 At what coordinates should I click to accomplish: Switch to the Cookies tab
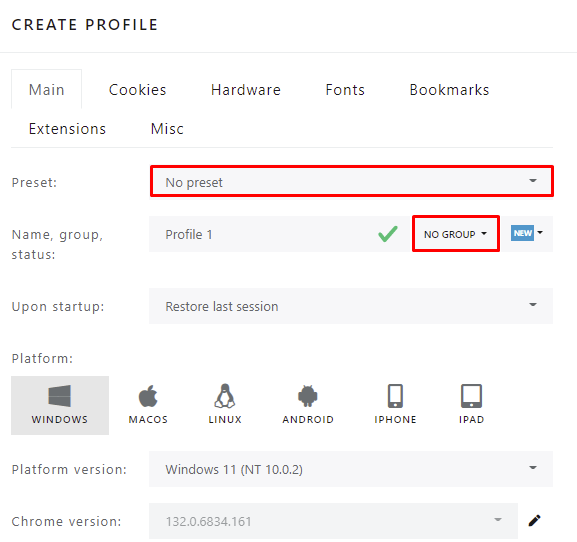(x=138, y=90)
